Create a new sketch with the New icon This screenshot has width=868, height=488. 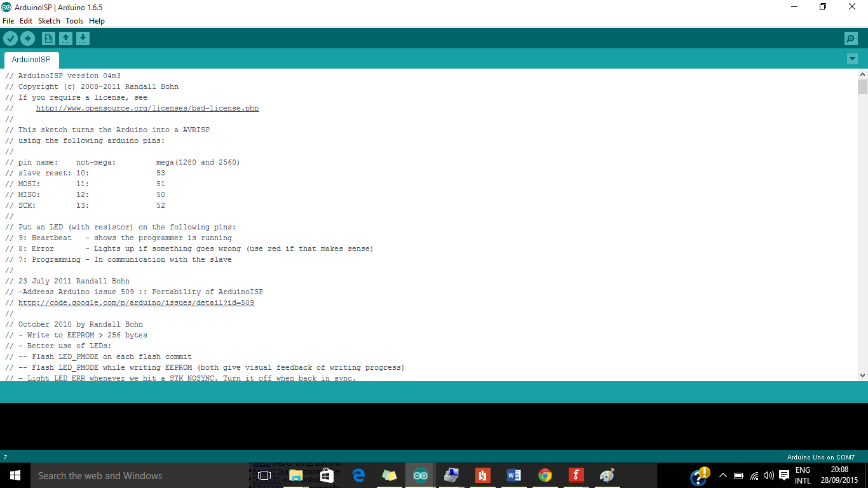48,39
